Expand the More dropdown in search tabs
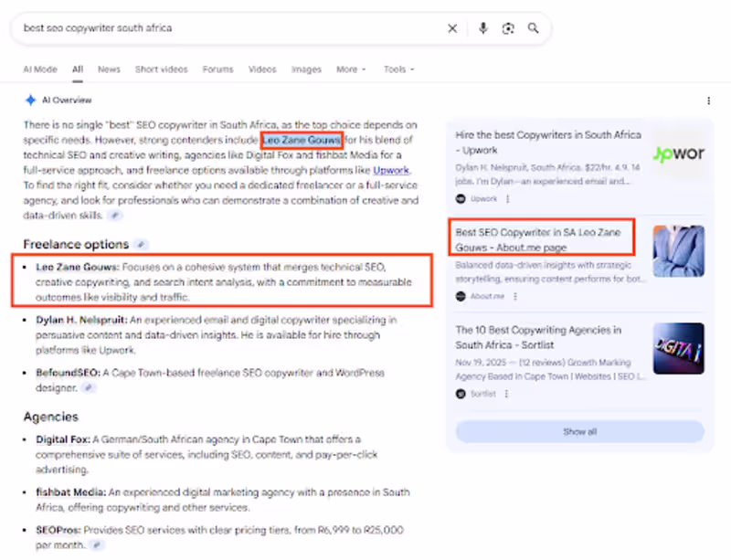The image size is (731, 560). pos(351,69)
